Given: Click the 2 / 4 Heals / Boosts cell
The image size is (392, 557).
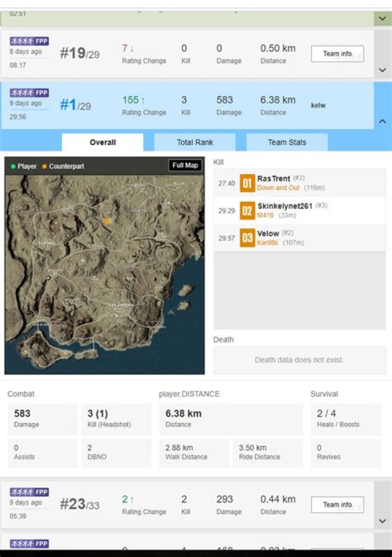Looking at the screenshot, I should (346, 419).
